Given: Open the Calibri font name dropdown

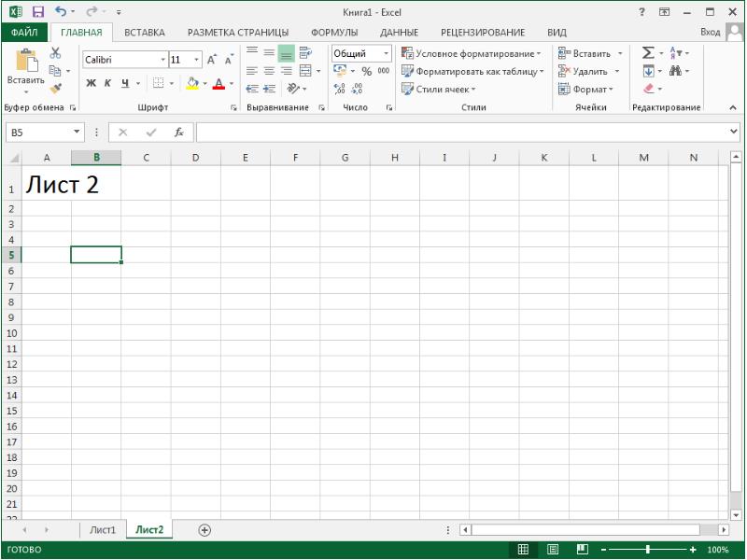Looking at the screenshot, I should click(x=162, y=60).
